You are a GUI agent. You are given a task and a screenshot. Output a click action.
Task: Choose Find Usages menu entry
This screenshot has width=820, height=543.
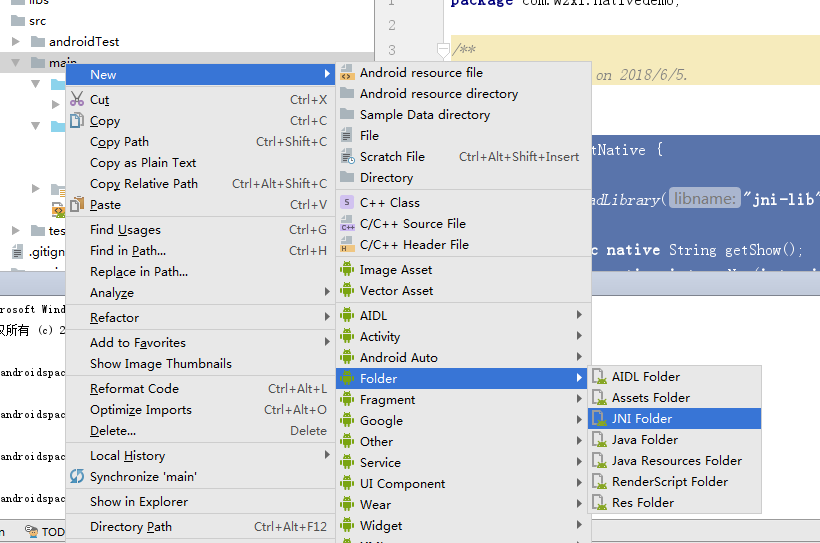[200, 230]
